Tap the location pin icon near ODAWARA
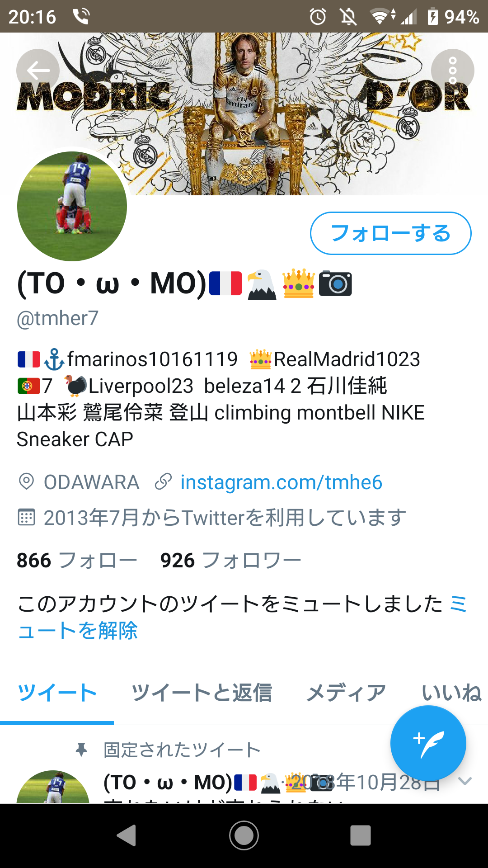Image resolution: width=488 pixels, height=868 pixels. point(26,481)
